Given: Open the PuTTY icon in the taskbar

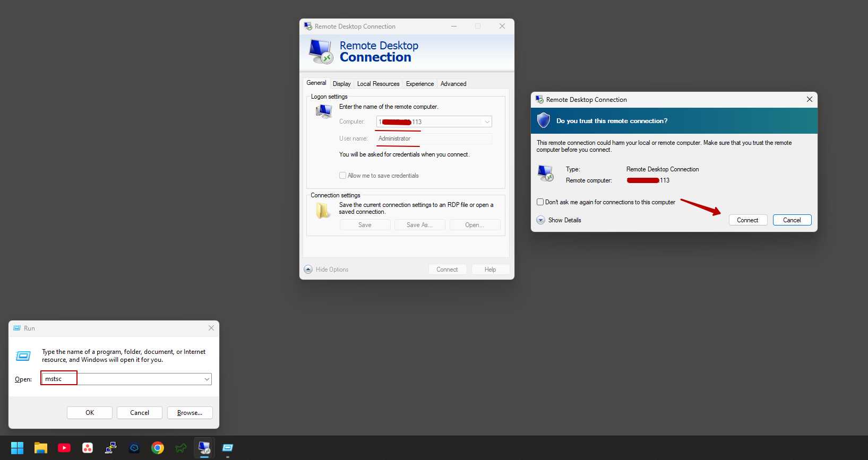Looking at the screenshot, I should (111, 448).
